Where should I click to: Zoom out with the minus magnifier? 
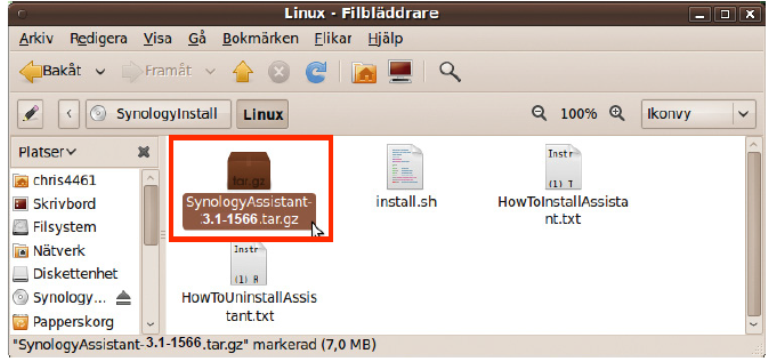click(x=539, y=114)
